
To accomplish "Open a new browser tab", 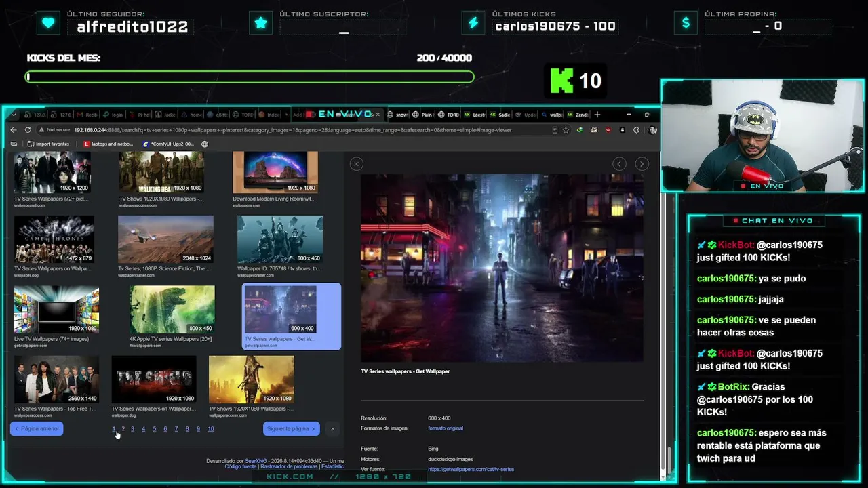I will coord(597,115).
